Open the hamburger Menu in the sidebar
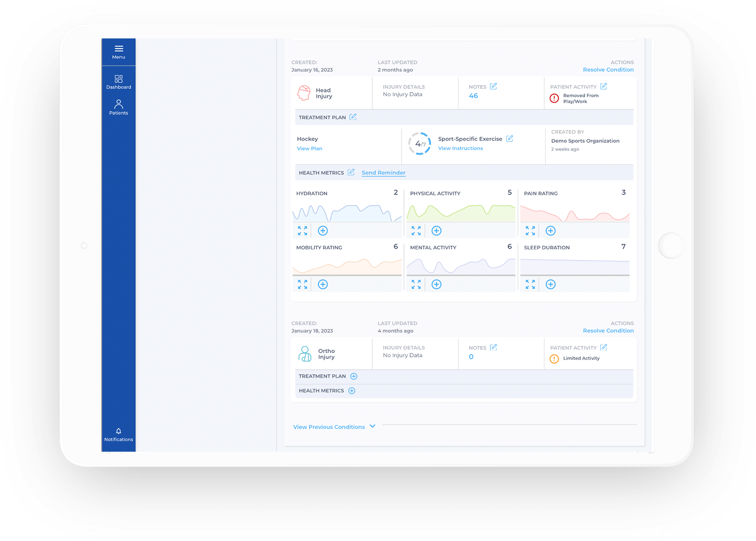Screen dimensions: 756x541 tap(118, 52)
